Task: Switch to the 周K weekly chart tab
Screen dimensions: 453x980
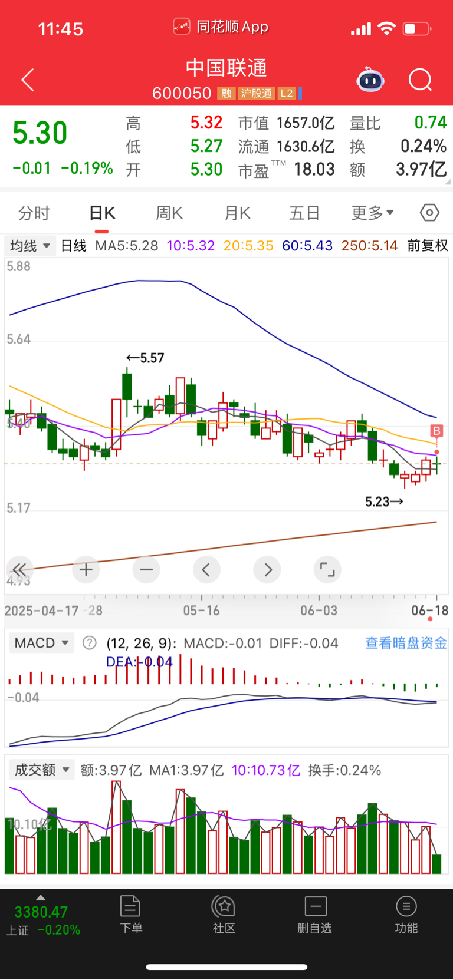Action: [169, 213]
